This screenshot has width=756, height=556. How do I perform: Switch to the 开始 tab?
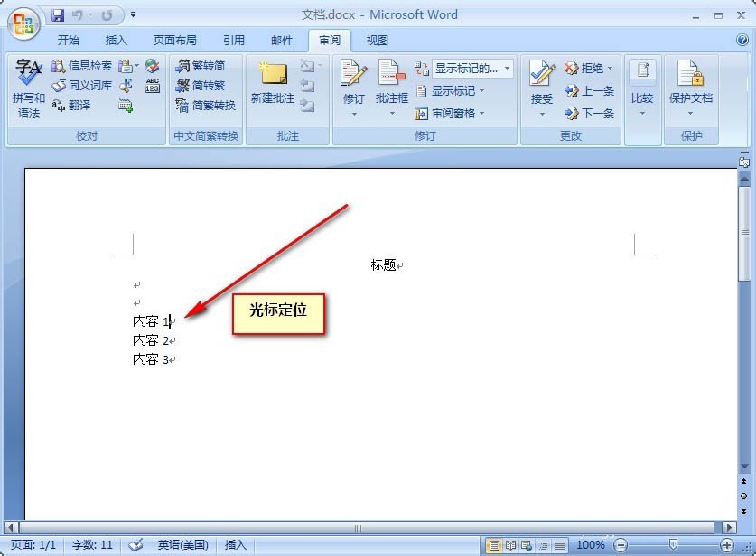coord(69,41)
